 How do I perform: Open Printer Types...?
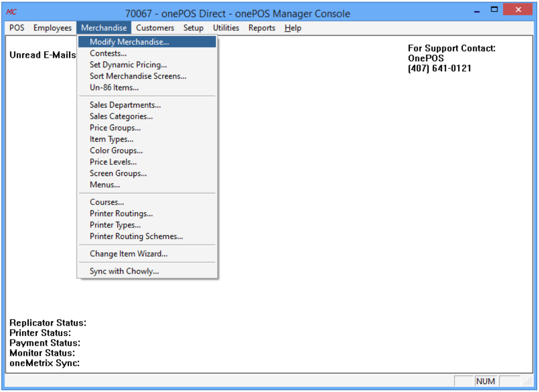[x=147, y=225]
